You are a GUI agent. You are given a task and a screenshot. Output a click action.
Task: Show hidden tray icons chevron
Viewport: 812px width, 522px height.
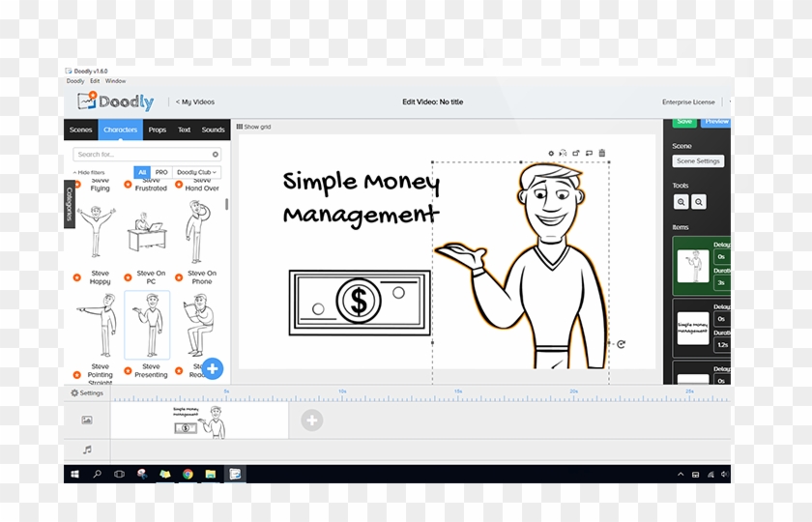[x=681, y=475]
